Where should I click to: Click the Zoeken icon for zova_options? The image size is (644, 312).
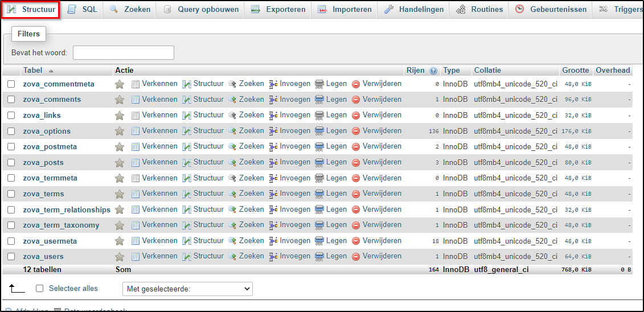click(232, 131)
